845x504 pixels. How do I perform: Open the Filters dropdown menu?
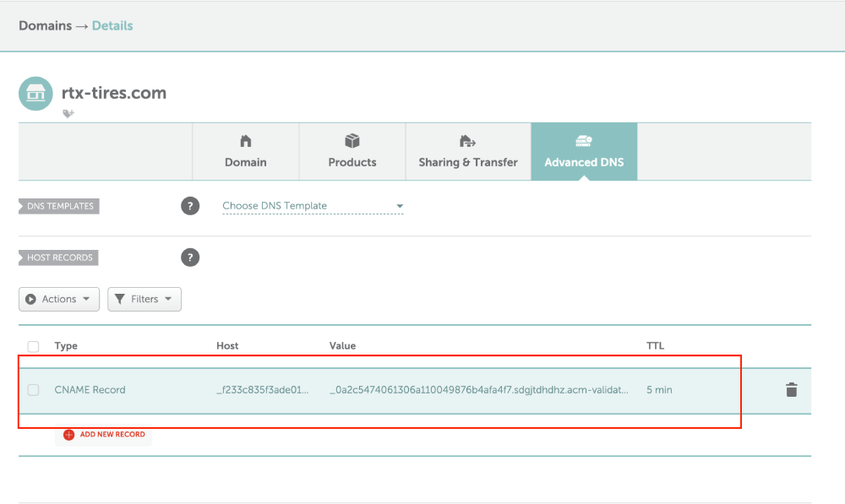pos(144,299)
